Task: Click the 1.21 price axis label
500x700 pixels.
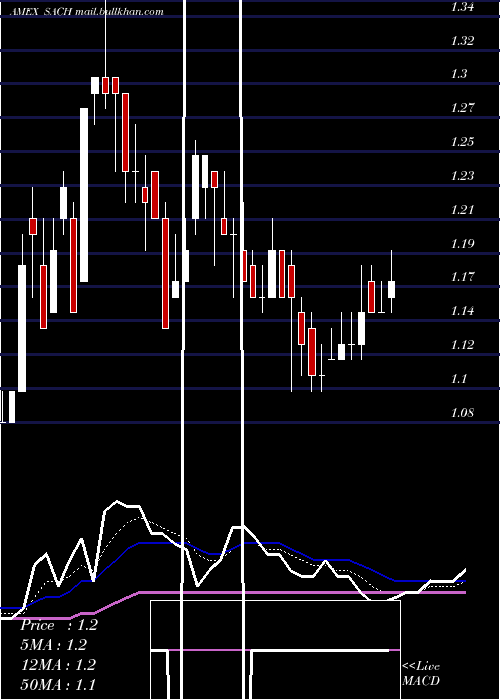Action: 462,210
